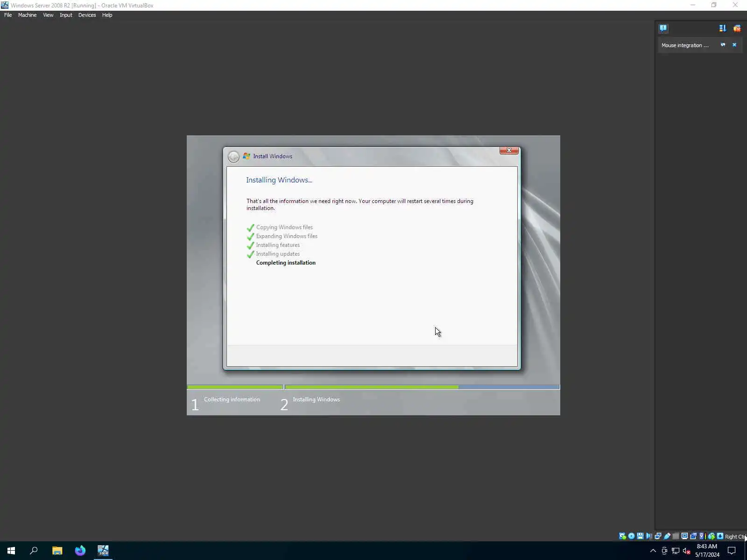The height and width of the screenshot is (560, 747).
Task: Click the Meet Now tray icon
Action: tap(664, 551)
